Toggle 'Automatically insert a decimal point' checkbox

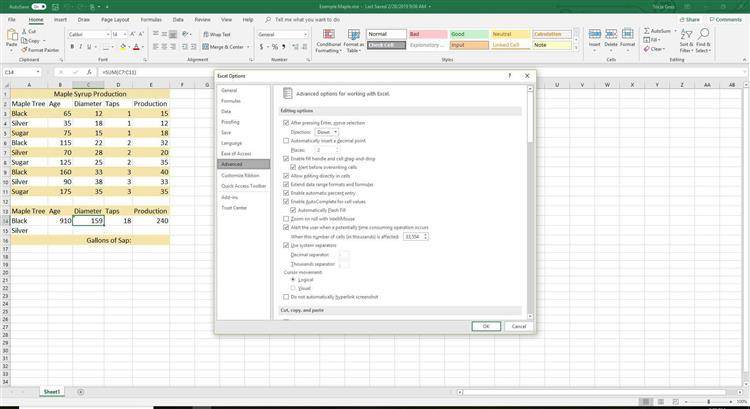pyautogui.click(x=286, y=141)
